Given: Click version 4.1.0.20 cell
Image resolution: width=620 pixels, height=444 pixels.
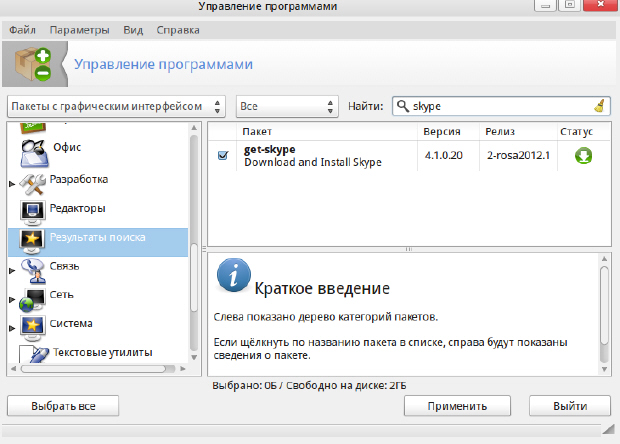Looking at the screenshot, I should click(x=444, y=155).
